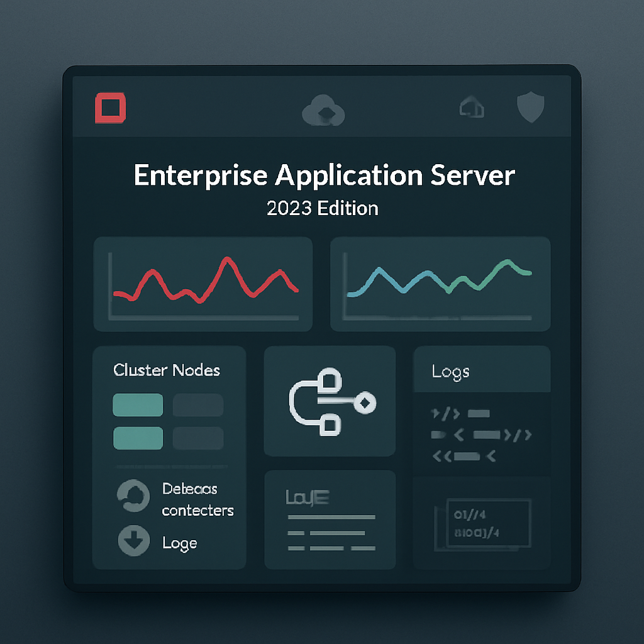Open the cloud icon in header
The height and width of the screenshot is (644, 644).
click(x=323, y=111)
